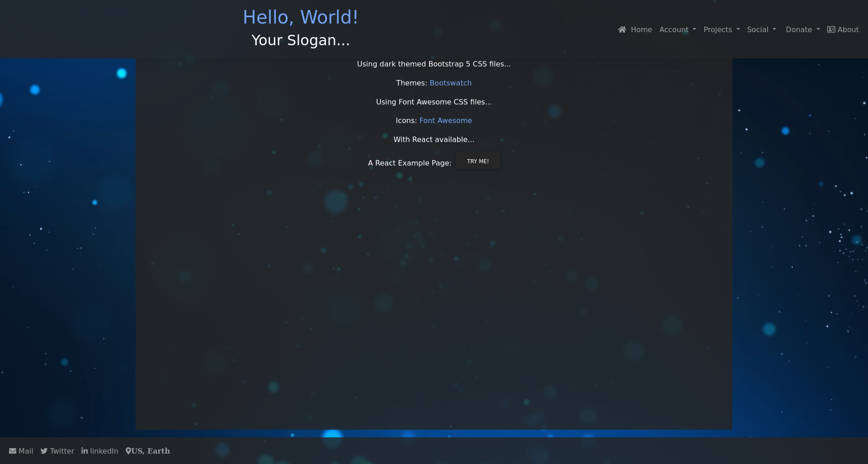Open the linkedIn footer link text
The image size is (868, 464).
coord(104,451)
